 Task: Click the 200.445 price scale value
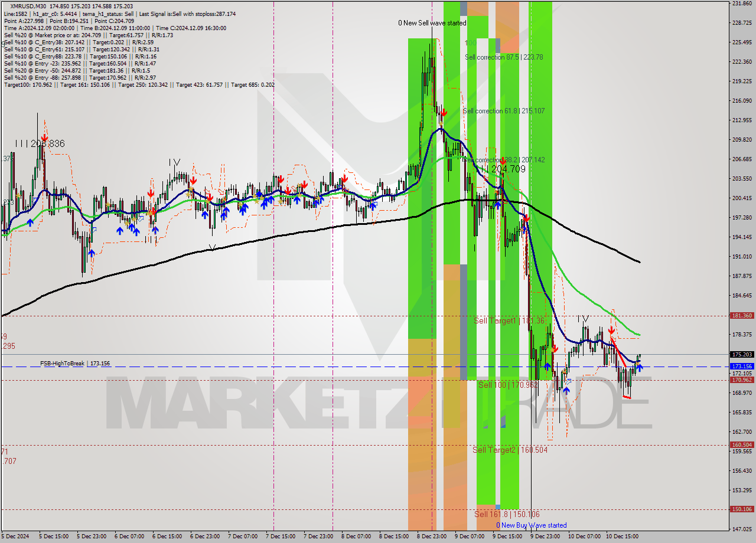coord(742,198)
